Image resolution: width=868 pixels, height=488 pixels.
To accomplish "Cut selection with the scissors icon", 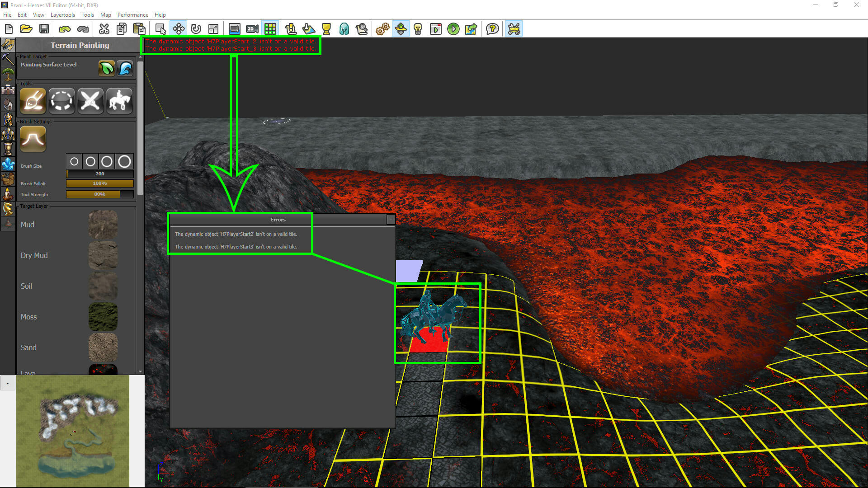I will coord(104,29).
